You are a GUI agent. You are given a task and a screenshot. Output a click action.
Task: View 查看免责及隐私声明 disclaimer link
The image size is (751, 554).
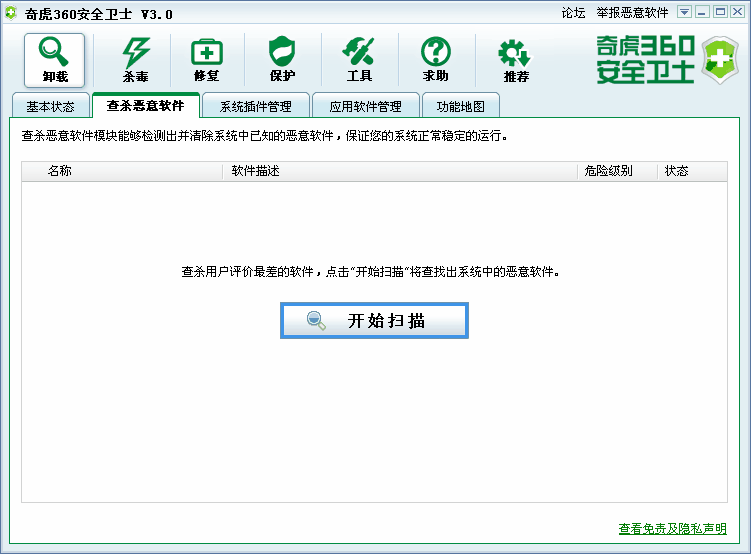[672, 529]
